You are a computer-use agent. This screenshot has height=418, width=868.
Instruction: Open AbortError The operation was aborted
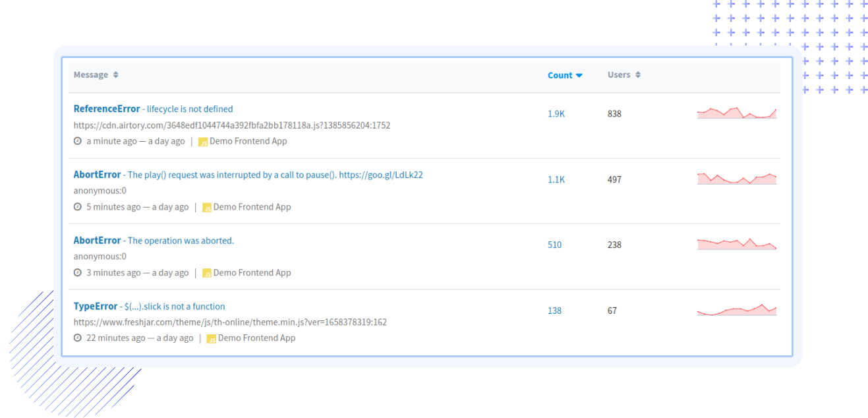[154, 241]
